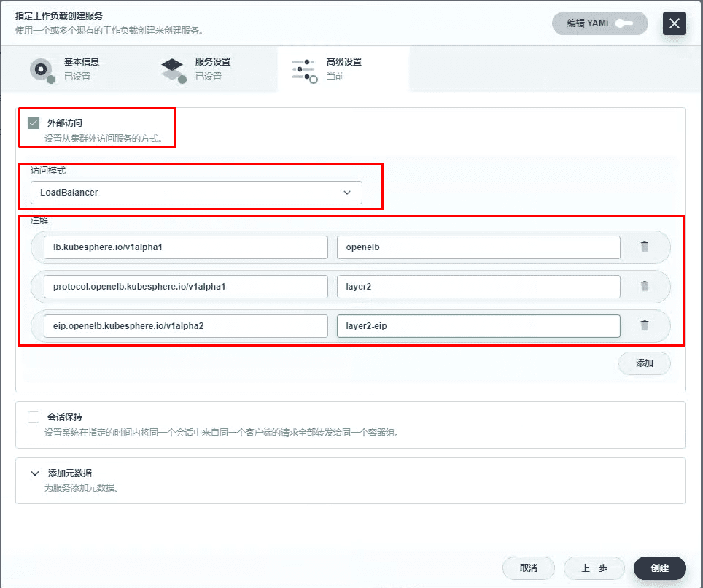
Task: Click the 基本信息 step icon
Action: pos(42,71)
